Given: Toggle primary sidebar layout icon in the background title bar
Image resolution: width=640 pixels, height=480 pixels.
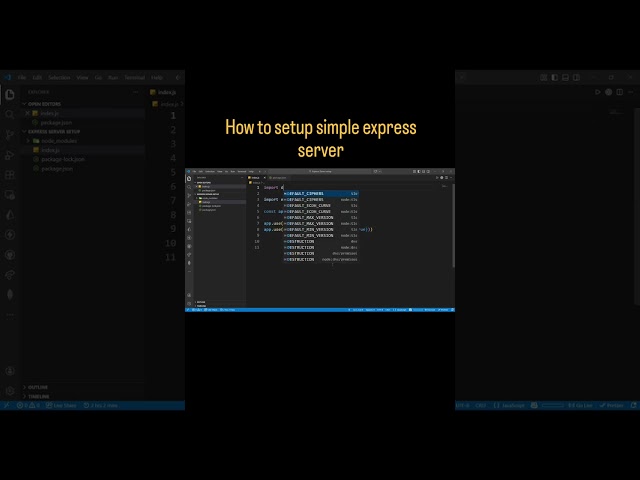Looking at the screenshot, I should click(x=554, y=77).
